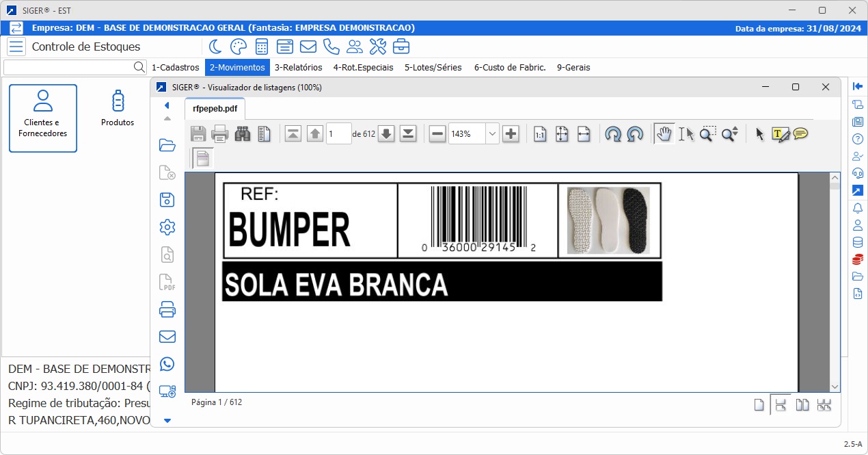Rotate the page clockwise
Viewport: 868px width, 455px height.
click(612, 134)
